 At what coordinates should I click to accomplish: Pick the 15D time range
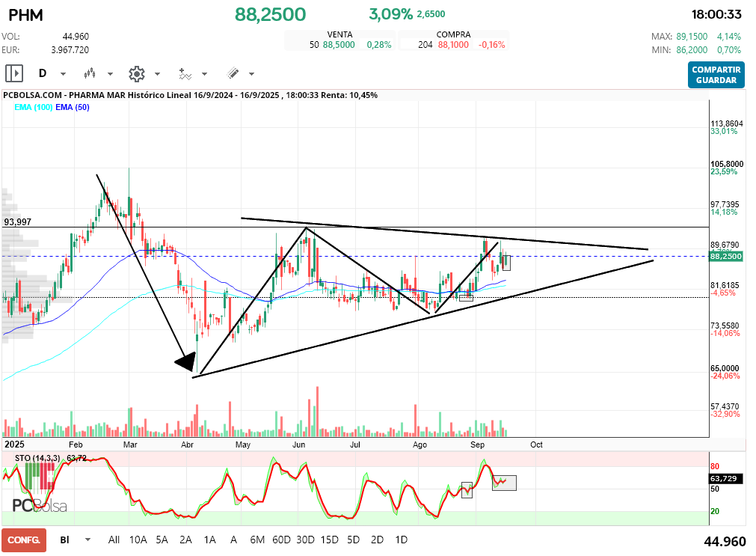(329, 540)
